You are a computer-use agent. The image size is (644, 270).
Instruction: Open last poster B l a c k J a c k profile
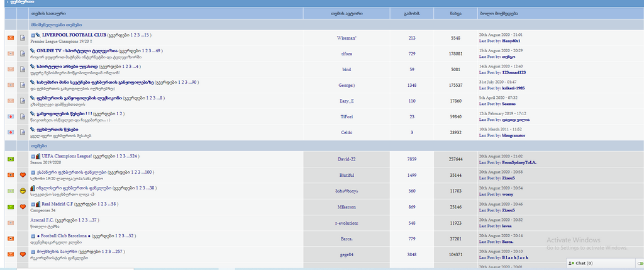click(515, 257)
